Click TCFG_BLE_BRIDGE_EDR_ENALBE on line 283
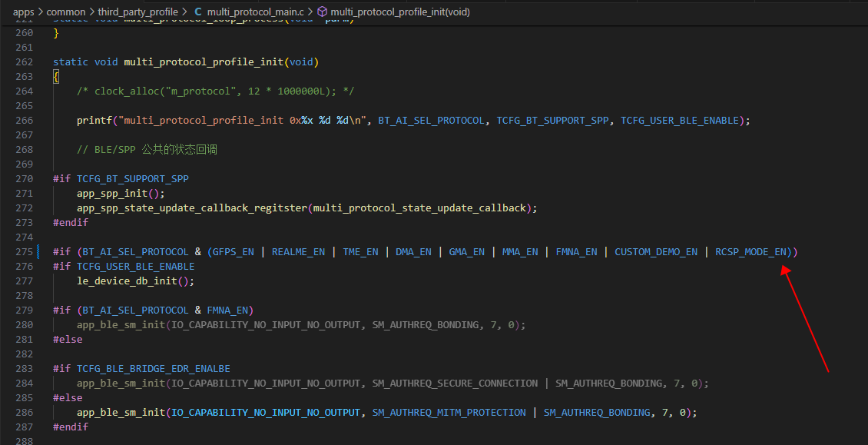Viewport: 868px width, 445px height. tap(154, 368)
